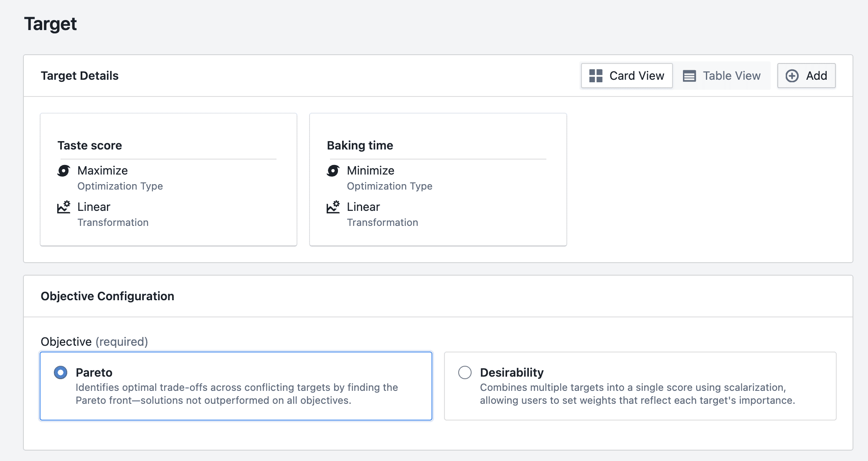The height and width of the screenshot is (461, 868).
Task: Select the Card View grid icon
Action: coord(595,76)
